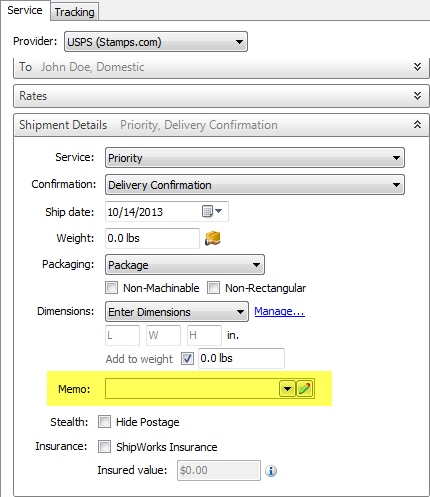
Task: Select the Service tab
Action: coord(25,10)
